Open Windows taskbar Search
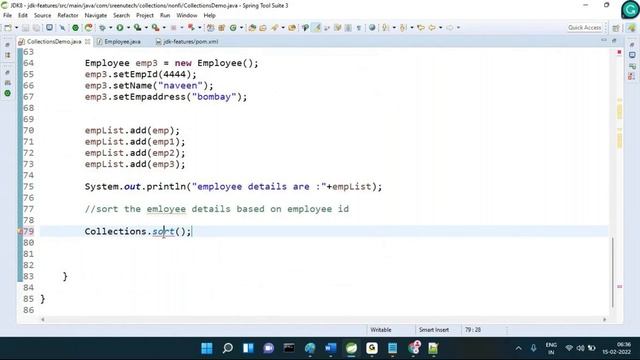The width and height of the screenshot is (640, 360). tap(228, 348)
